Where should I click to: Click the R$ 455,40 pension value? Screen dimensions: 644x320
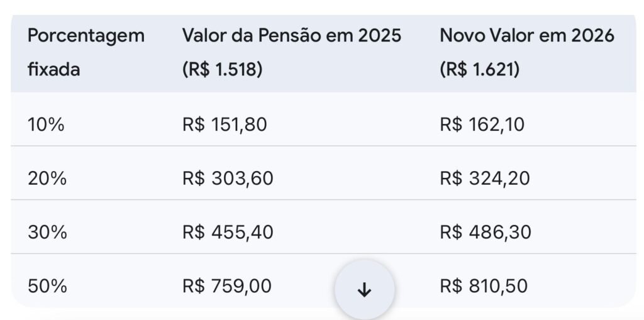pyautogui.click(x=228, y=233)
